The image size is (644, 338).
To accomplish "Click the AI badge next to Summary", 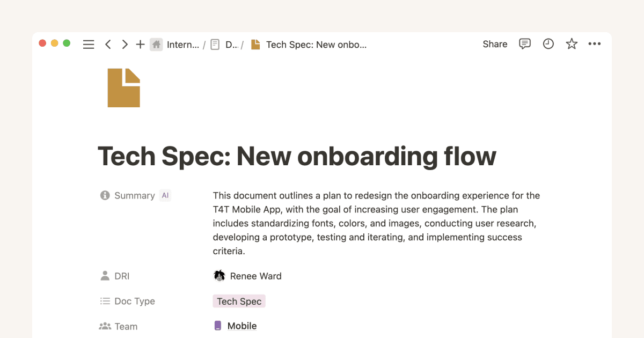I will (x=165, y=195).
